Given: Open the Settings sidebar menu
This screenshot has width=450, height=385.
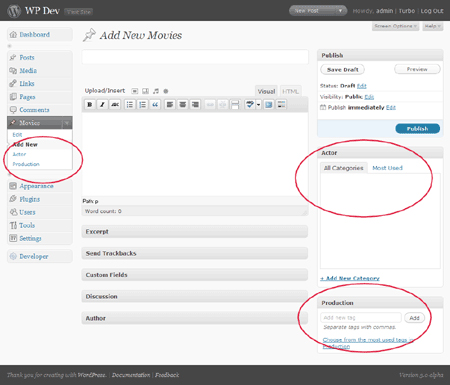Looking at the screenshot, I should click(x=30, y=238).
